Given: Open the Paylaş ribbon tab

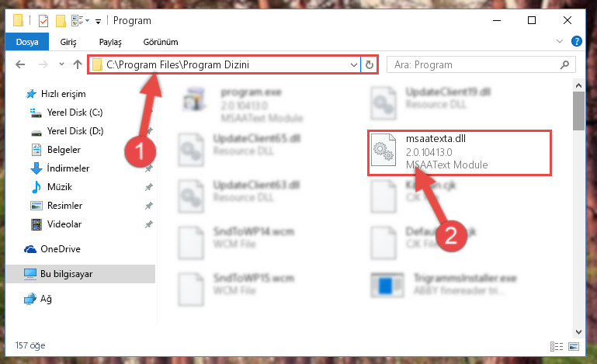Looking at the screenshot, I should tap(110, 42).
